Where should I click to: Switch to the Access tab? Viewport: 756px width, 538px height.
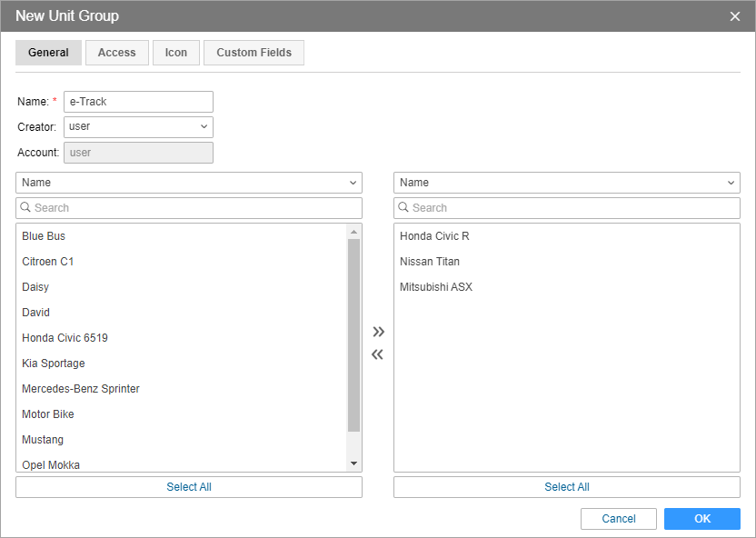116,53
